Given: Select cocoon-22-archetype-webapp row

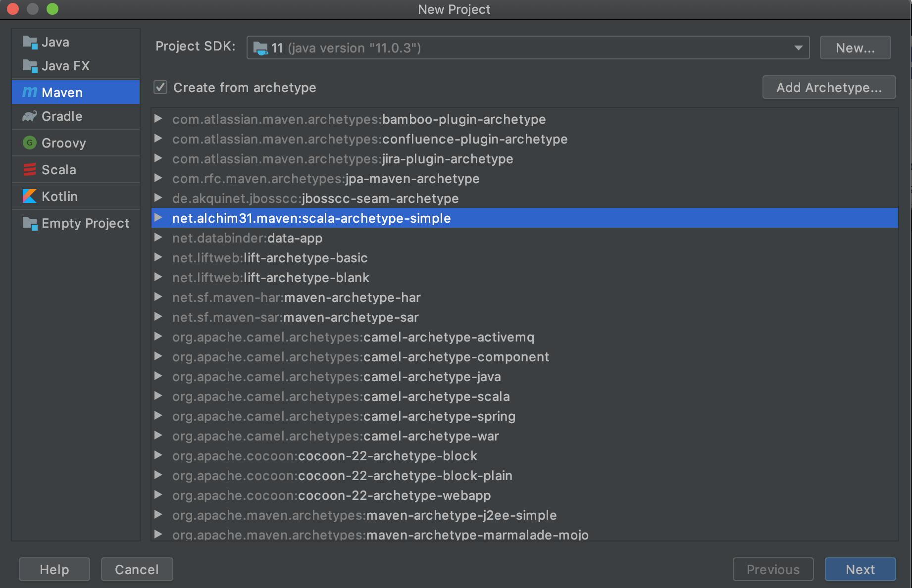Looking at the screenshot, I should click(524, 495).
